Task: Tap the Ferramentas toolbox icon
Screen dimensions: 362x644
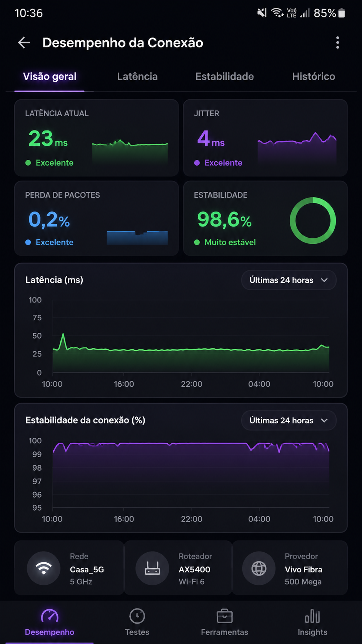Action: pos(225,616)
